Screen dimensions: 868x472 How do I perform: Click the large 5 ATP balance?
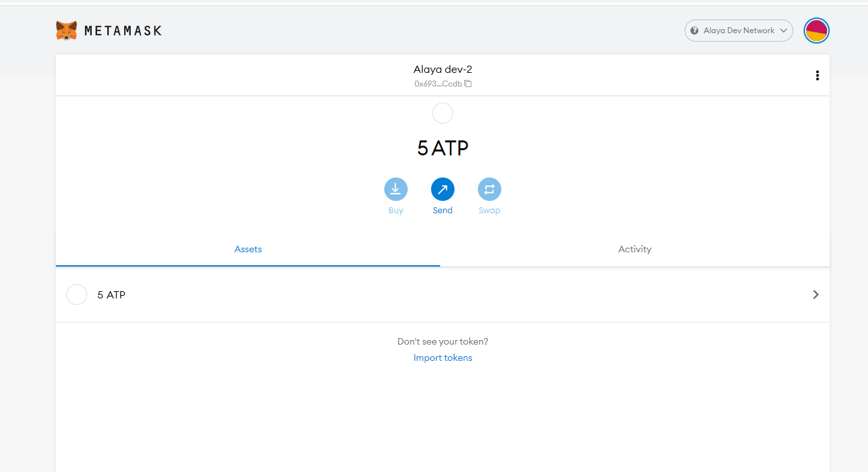click(x=443, y=148)
